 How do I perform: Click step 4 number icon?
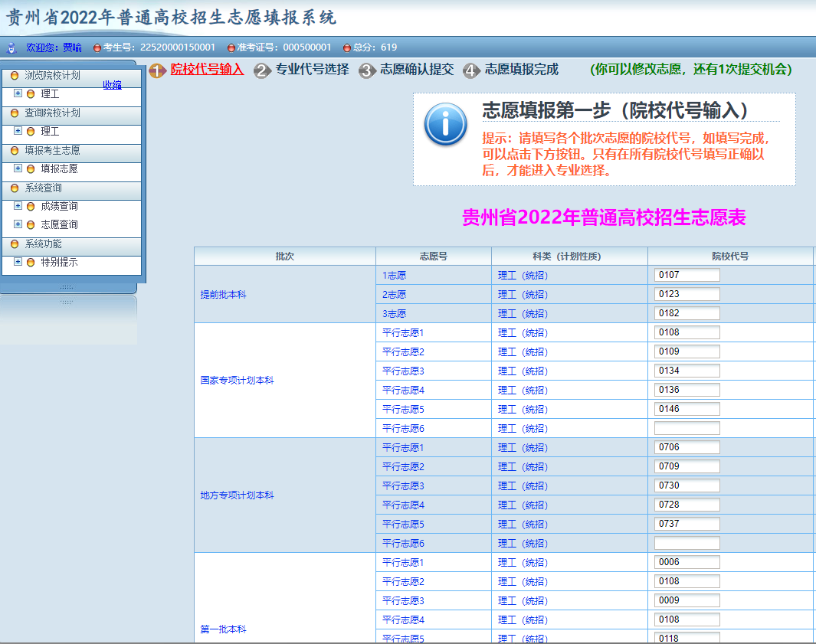coord(471,70)
